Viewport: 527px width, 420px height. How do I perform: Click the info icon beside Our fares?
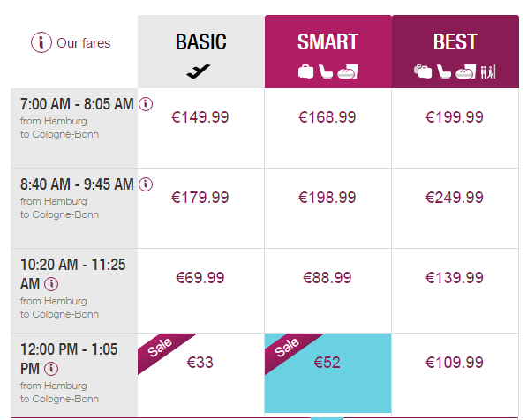tap(41, 42)
